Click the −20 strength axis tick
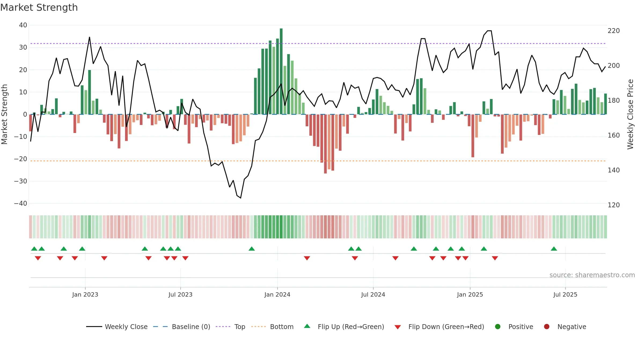 pyautogui.click(x=21, y=159)
